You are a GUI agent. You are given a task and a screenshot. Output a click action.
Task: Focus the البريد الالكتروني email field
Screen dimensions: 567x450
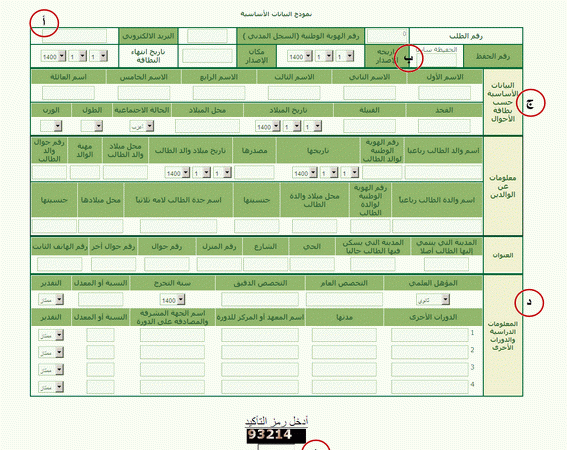tap(74, 36)
